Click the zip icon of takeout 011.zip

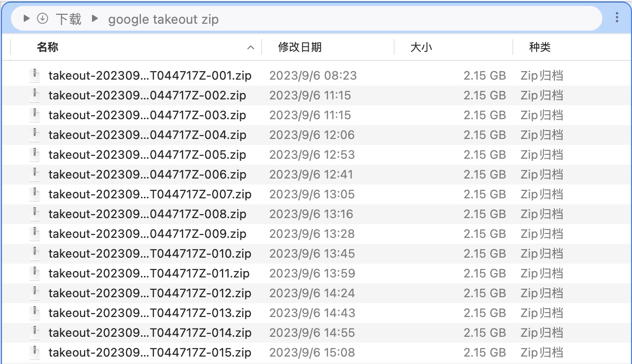(35, 273)
